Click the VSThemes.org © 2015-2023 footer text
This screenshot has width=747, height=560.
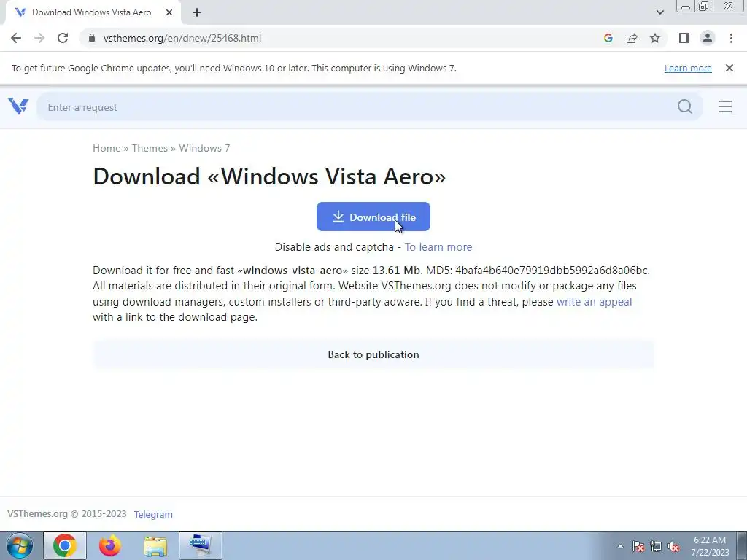coord(66,514)
